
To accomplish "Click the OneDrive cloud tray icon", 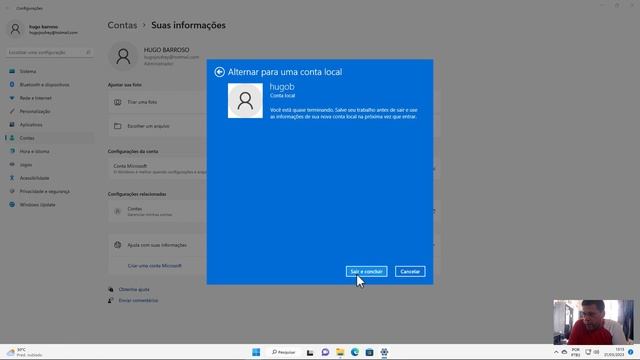I will click(564, 352).
